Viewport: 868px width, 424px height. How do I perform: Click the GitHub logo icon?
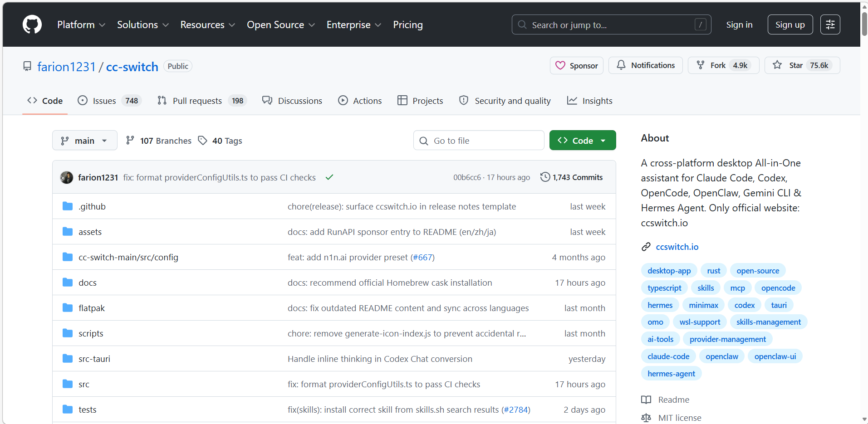(x=32, y=24)
